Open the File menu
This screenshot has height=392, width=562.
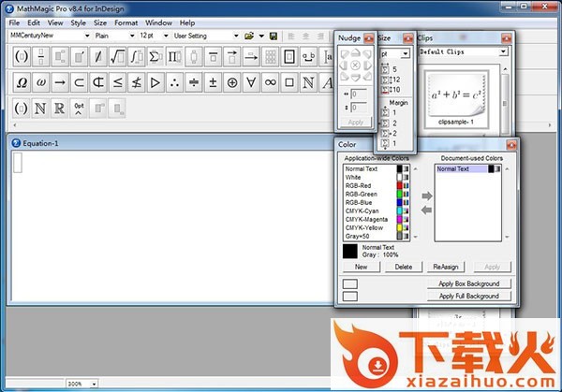click(x=14, y=22)
